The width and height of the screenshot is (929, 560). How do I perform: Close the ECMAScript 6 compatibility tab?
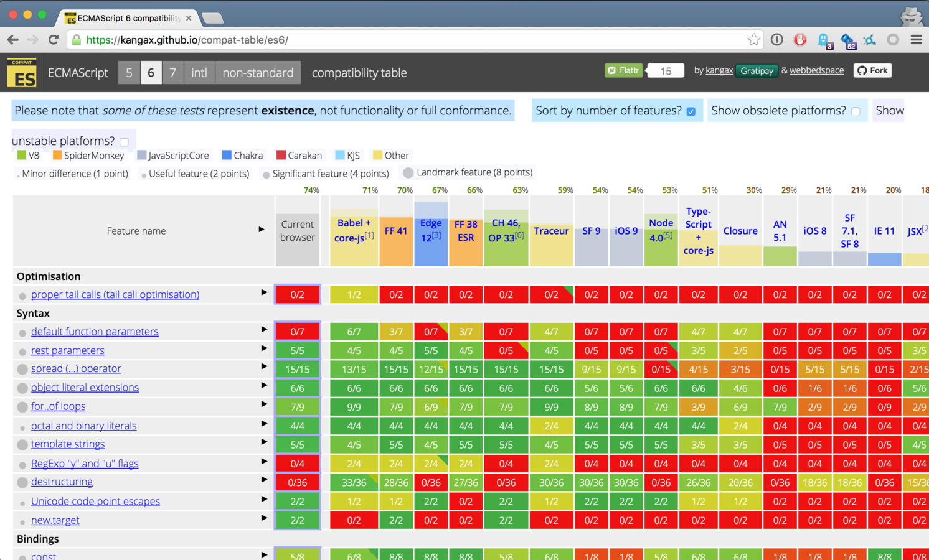click(189, 18)
